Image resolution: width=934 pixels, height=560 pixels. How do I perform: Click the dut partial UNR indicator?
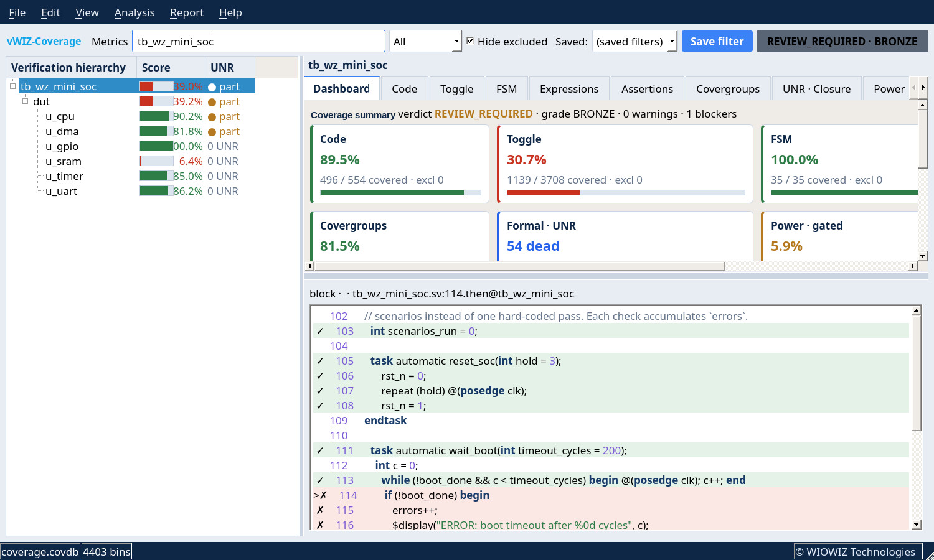(x=224, y=101)
